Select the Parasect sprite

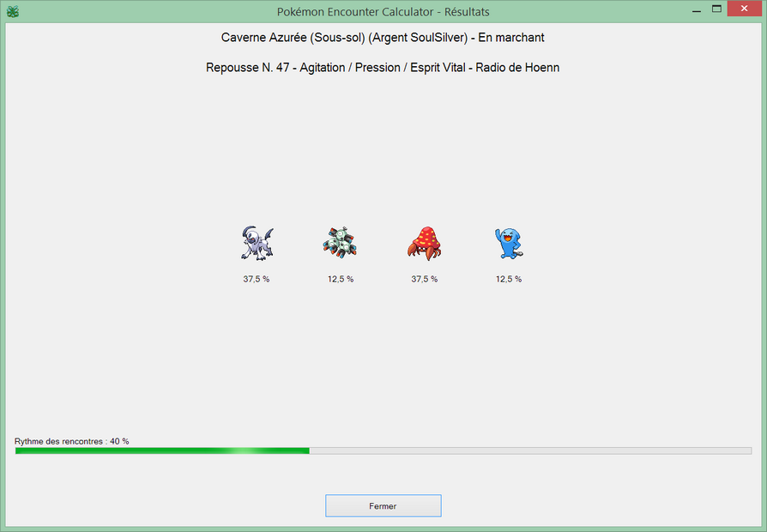[424, 243]
